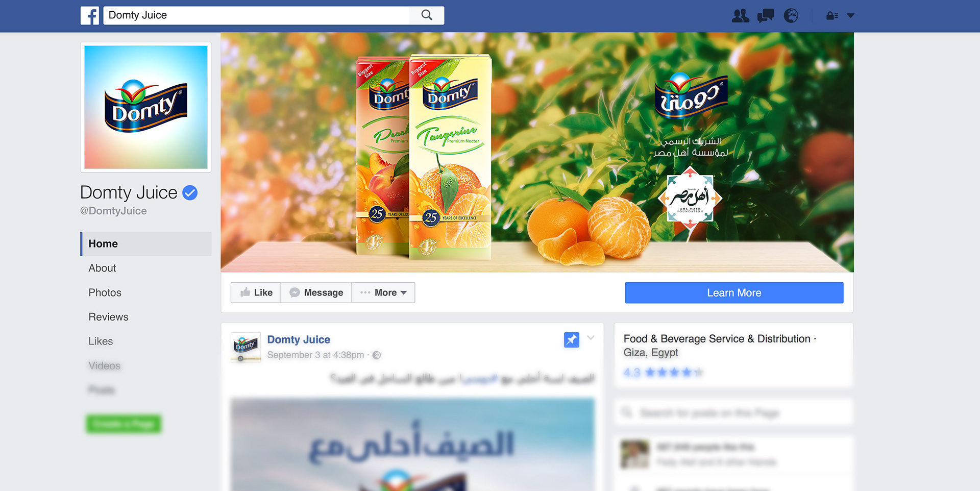Expand the account menu arrow in top bar

(850, 16)
